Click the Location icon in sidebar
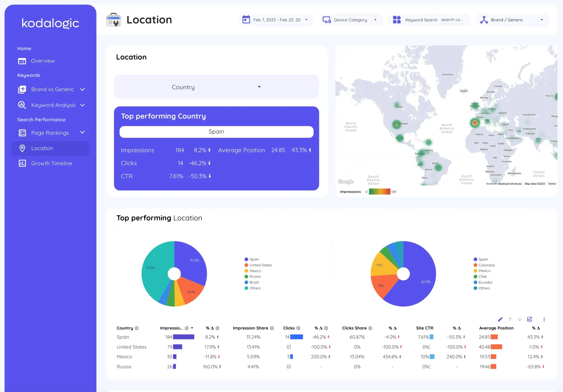 pyautogui.click(x=22, y=148)
